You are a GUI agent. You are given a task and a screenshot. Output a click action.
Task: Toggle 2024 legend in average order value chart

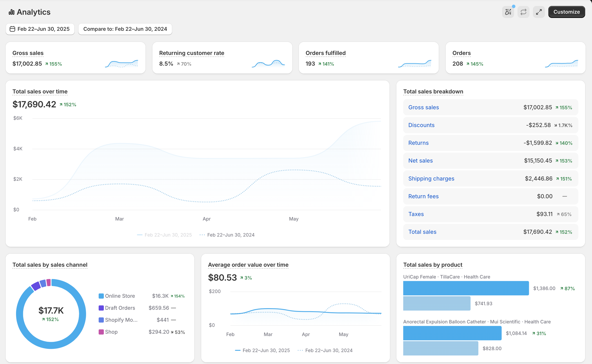tap(325, 350)
